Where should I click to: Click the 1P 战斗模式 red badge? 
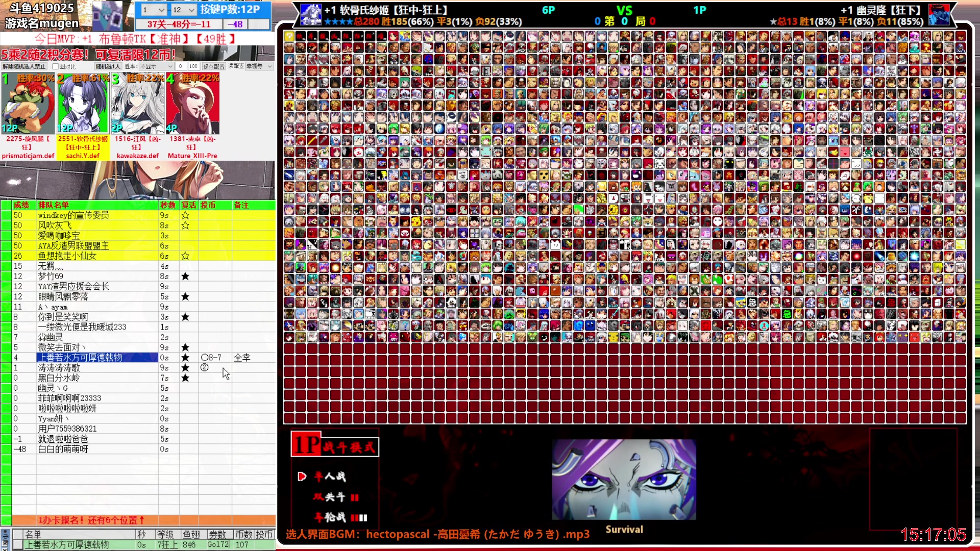click(x=335, y=444)
